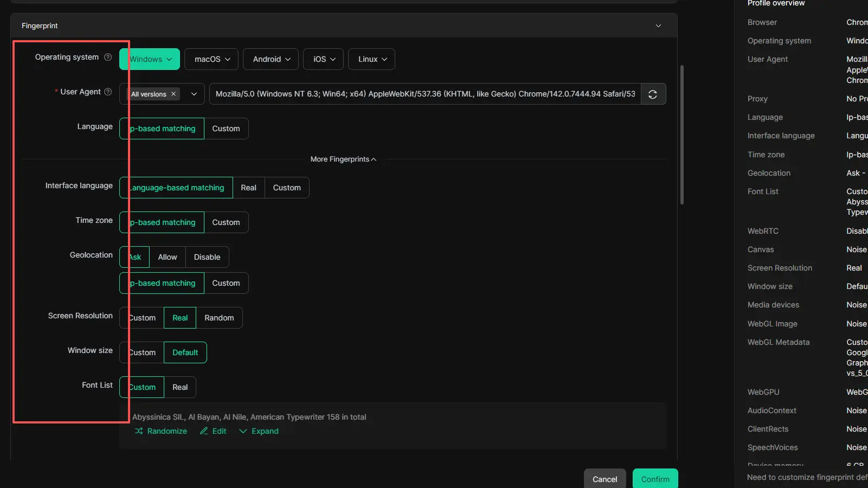Select Linux operating system
This screenshot has width=868, height=488.
[x=372, y=59]
